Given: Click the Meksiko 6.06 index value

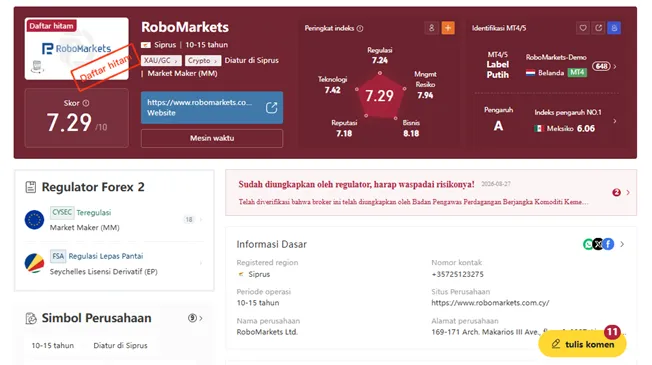Looking at the screenshot, I should (586, 128).
